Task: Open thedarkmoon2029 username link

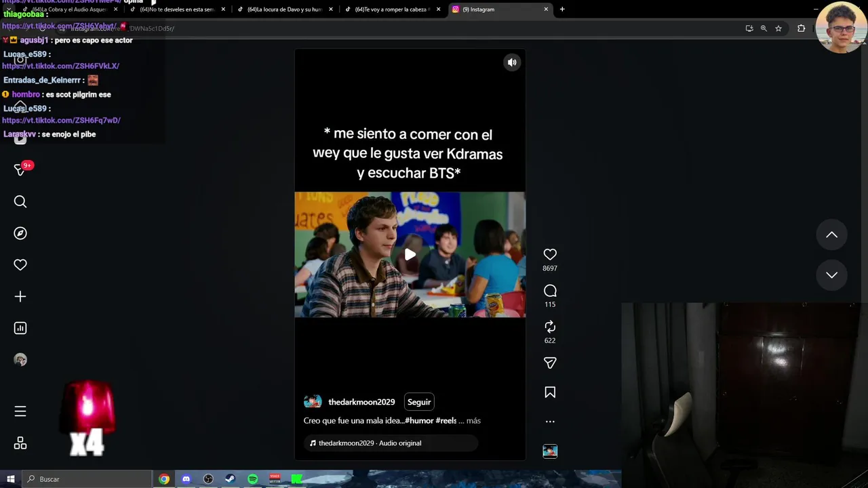Action: coord(361,402)
